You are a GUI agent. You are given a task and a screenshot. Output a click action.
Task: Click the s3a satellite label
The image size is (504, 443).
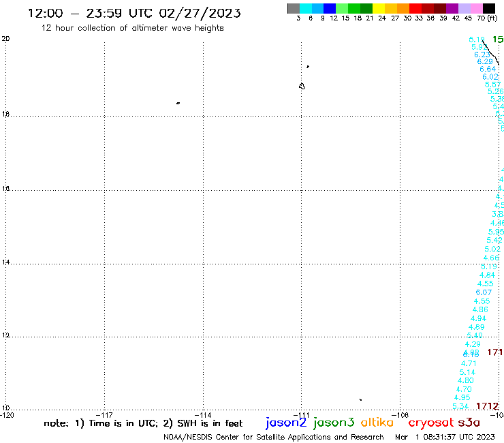pos(469,423)
